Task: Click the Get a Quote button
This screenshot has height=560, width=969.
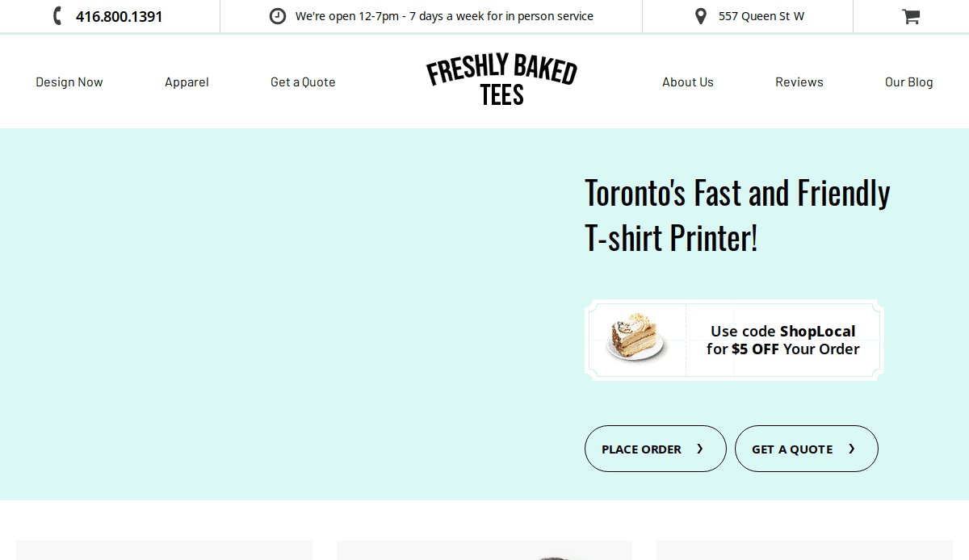Action: pyautogui.click(x=806, y=449)
